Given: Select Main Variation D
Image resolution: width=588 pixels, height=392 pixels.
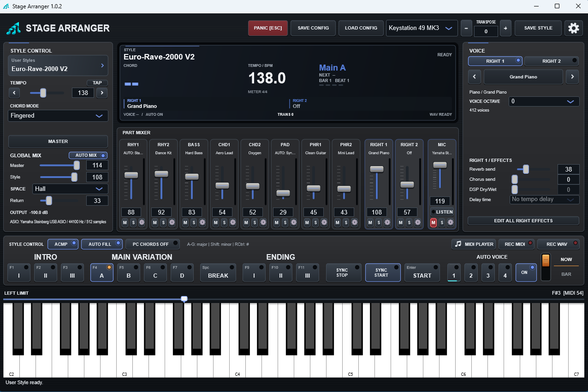Looking at the screenshot, I should tap(182, 272).
